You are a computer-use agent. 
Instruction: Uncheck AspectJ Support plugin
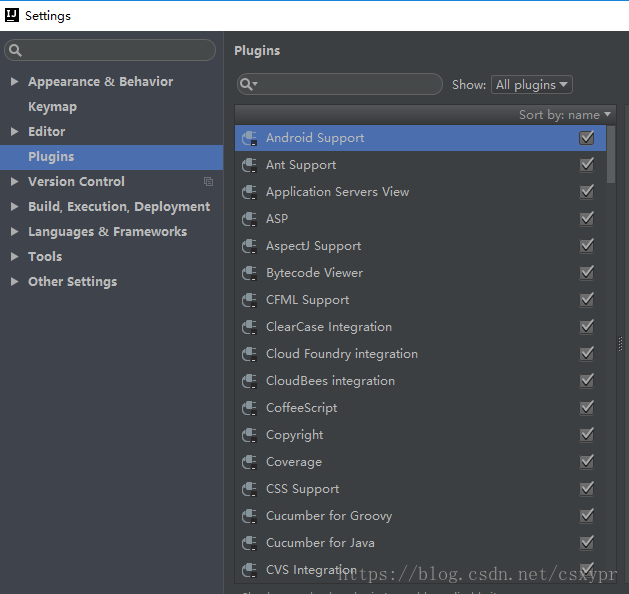point(586,246)
